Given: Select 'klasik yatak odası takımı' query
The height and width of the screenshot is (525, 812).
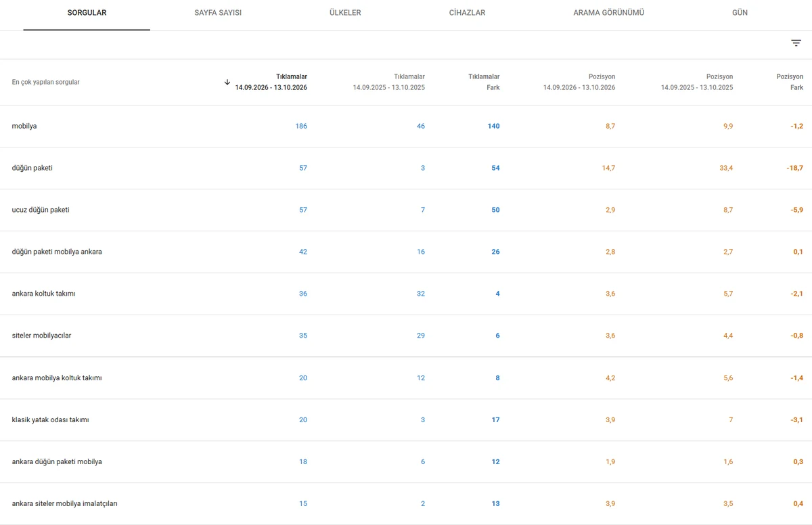Looking at the screenshot, I should point(50,419).
